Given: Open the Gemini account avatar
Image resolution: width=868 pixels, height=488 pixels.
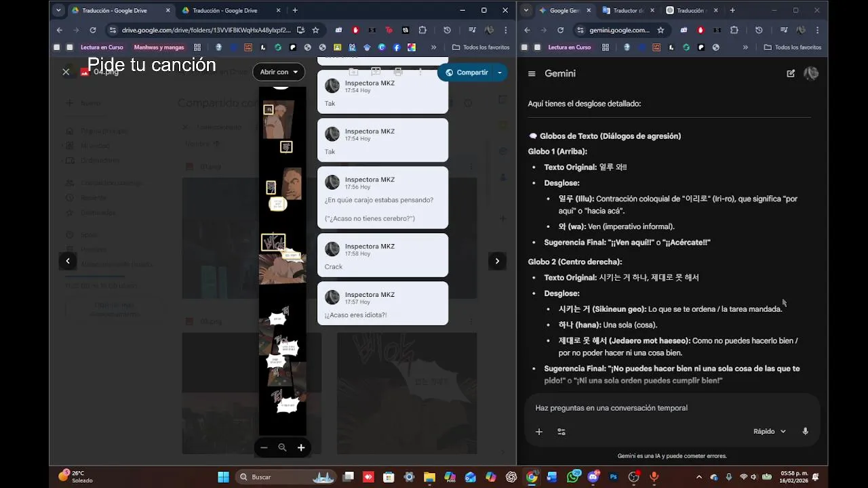Looking at the screenshot, I should click(x=811, y=73).
